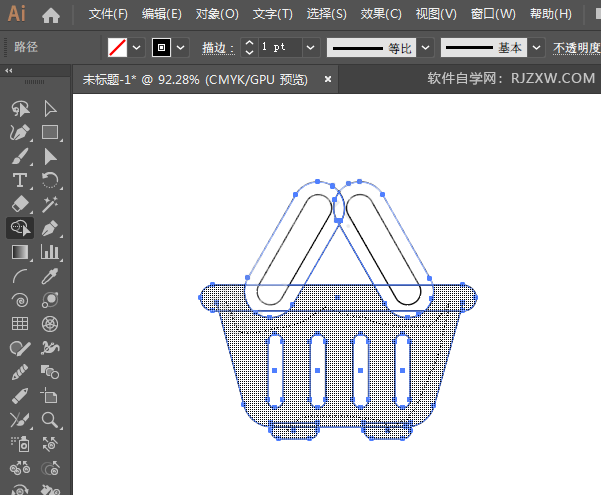Pick the Eyedropper tool

pyautogui.click(x=49, y=276)
